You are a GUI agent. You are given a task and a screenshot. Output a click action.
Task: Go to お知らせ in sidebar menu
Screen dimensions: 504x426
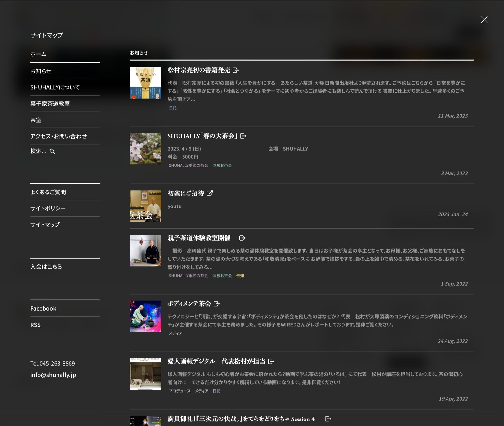(x=41, y=71)
